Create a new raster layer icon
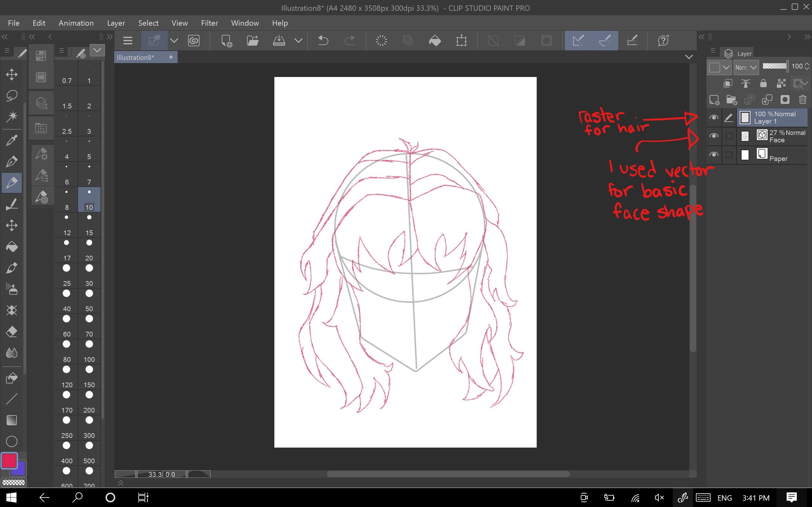The height and width of the screenshot is (507, 812). click(x=714, y=99)
